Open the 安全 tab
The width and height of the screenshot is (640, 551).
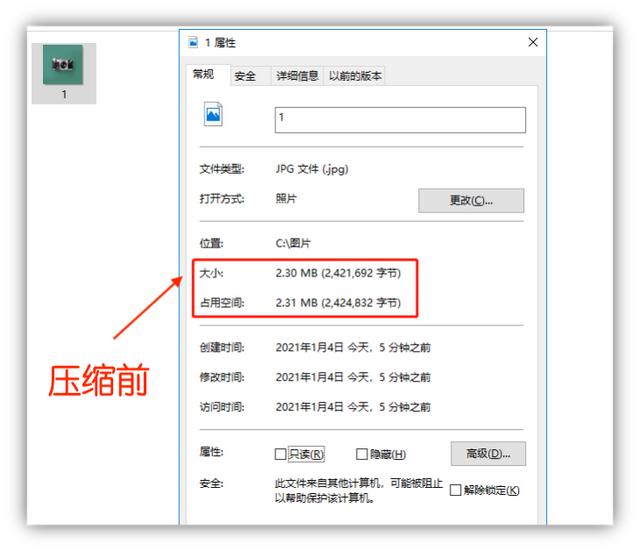pos(250,76)
